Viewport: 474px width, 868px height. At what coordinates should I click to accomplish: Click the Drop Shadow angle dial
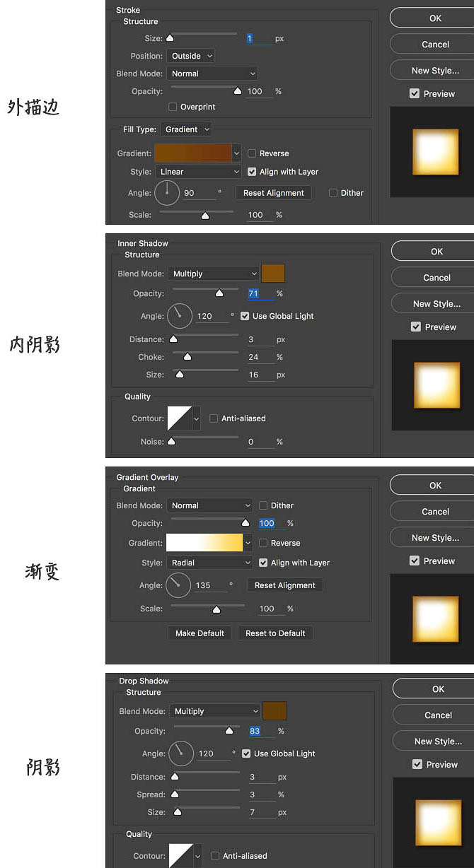pyautogui.click(x=181, y=753)
